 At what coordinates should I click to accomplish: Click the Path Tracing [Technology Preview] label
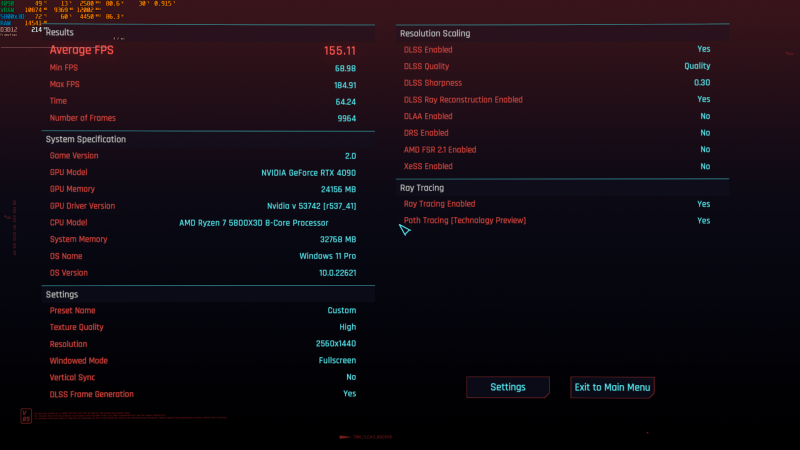[x=465, y=220]
